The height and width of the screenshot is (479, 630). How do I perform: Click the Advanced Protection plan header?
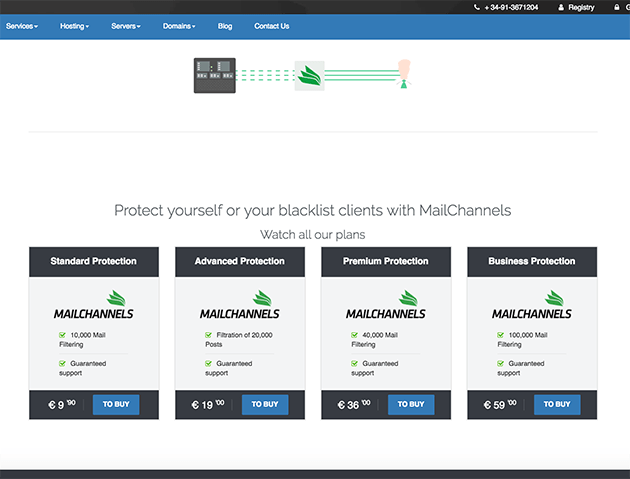[x=240, y=262]
